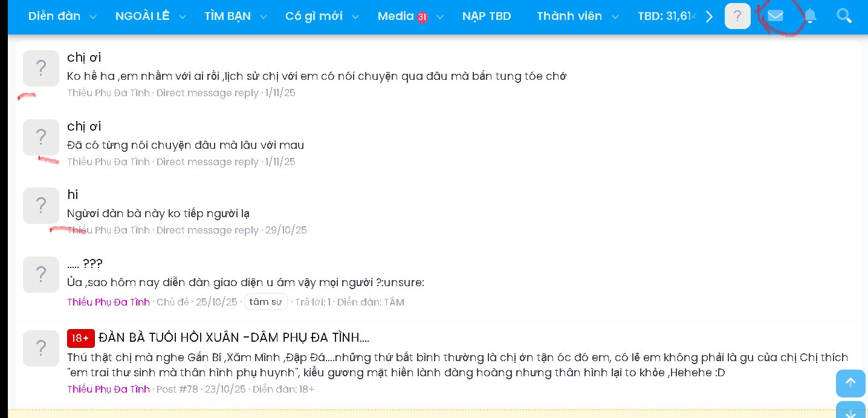
Task: Expand the Có gì mới dropdown arrow
Action: click(x=355, y=17)
